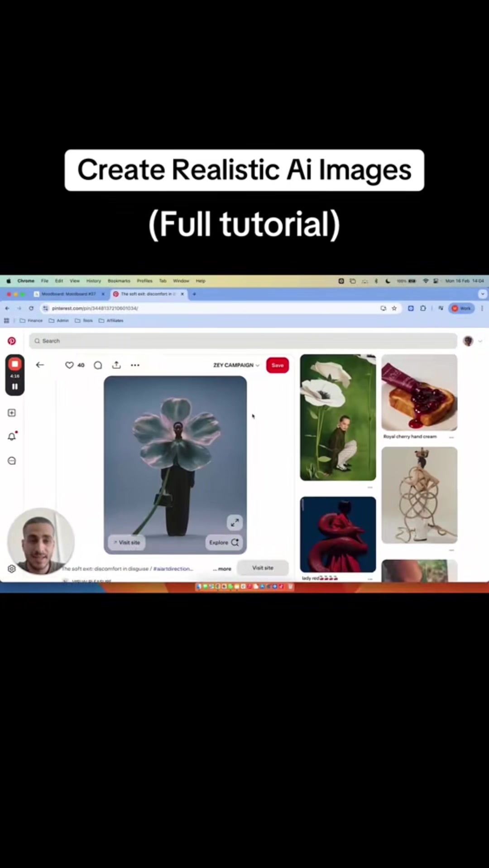Image resolution: width=489 pixels, height=868 pixels.
Task: Open settings gear at bottom of sidebar
Action: click(12, 569)
